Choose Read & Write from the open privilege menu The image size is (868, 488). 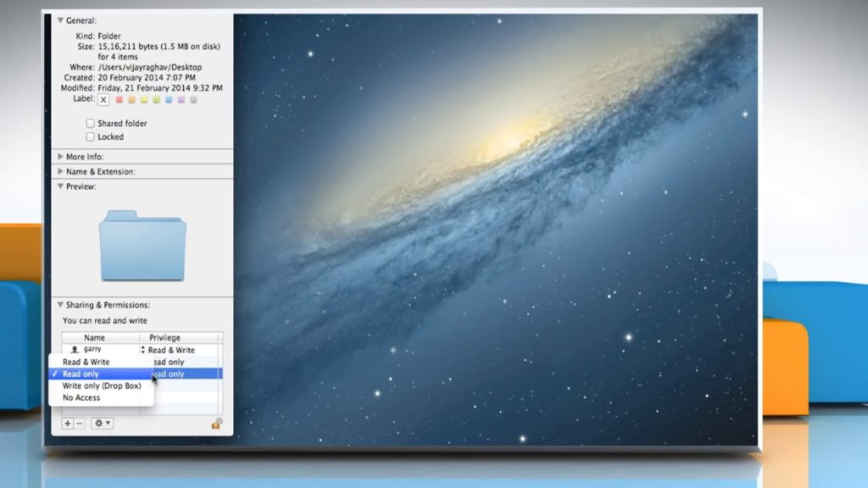(86, 363)
